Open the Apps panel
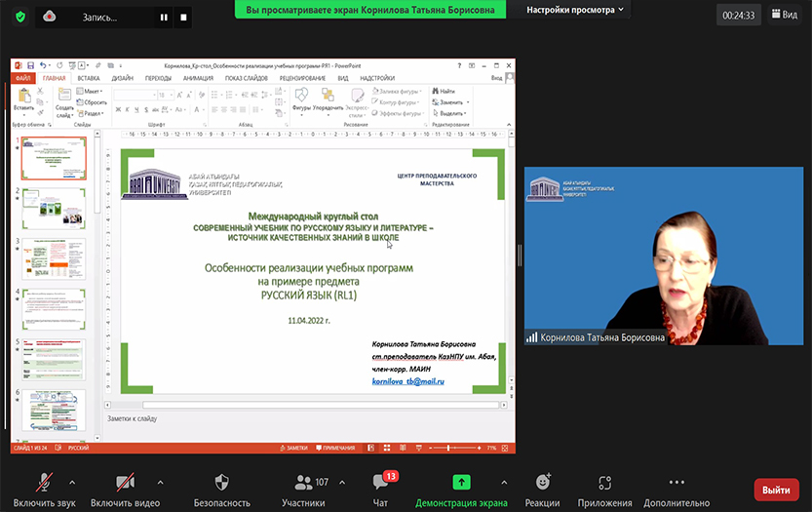This screenshot has height=512, width=812. click(604, 483)
